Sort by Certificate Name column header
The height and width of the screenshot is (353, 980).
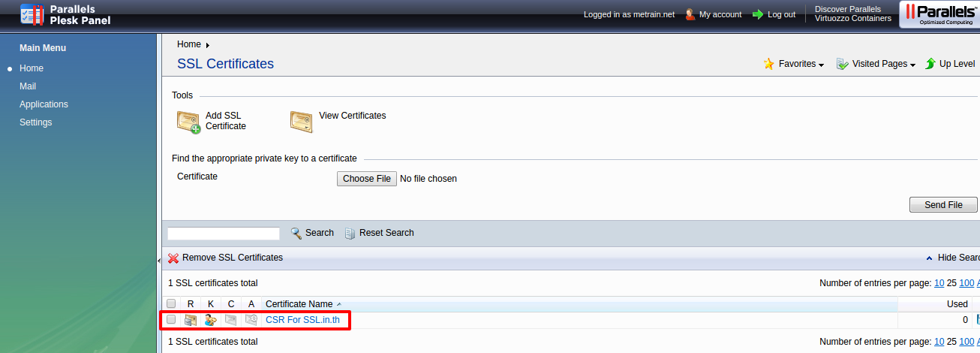click(x=299, y=304)
